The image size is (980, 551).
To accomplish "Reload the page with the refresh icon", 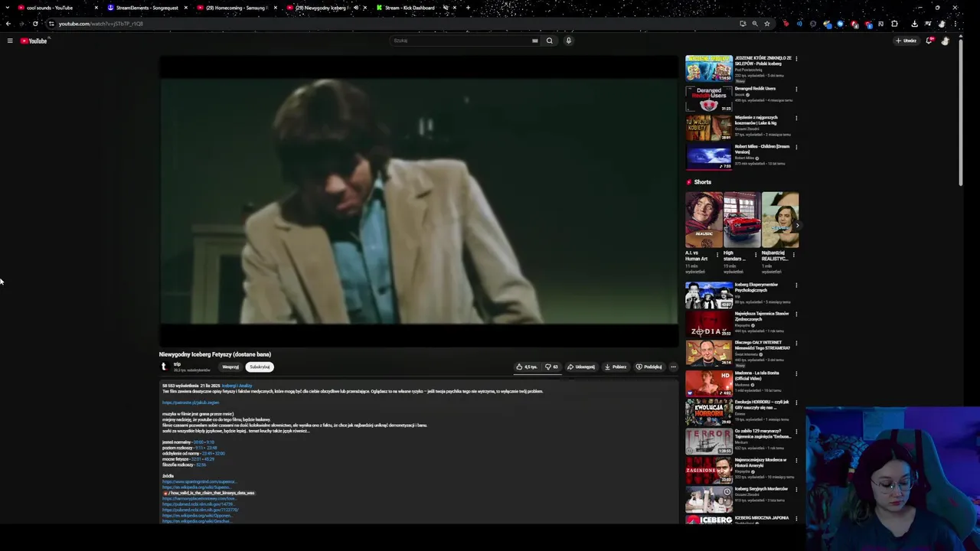I will tap(35, 24).
